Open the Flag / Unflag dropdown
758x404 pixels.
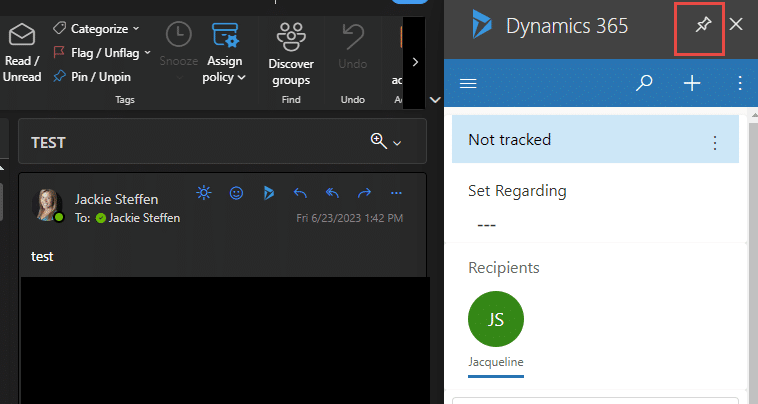point(102,53)
